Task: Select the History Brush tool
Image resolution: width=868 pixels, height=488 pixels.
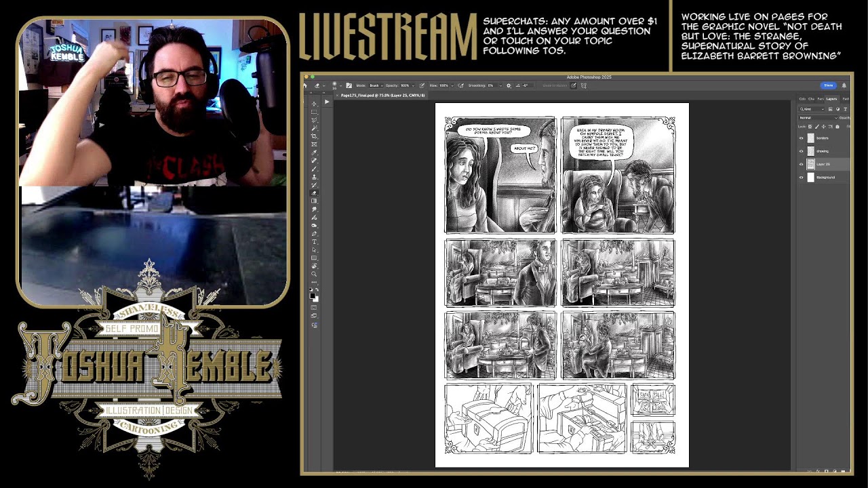Action: click(314, 184)
